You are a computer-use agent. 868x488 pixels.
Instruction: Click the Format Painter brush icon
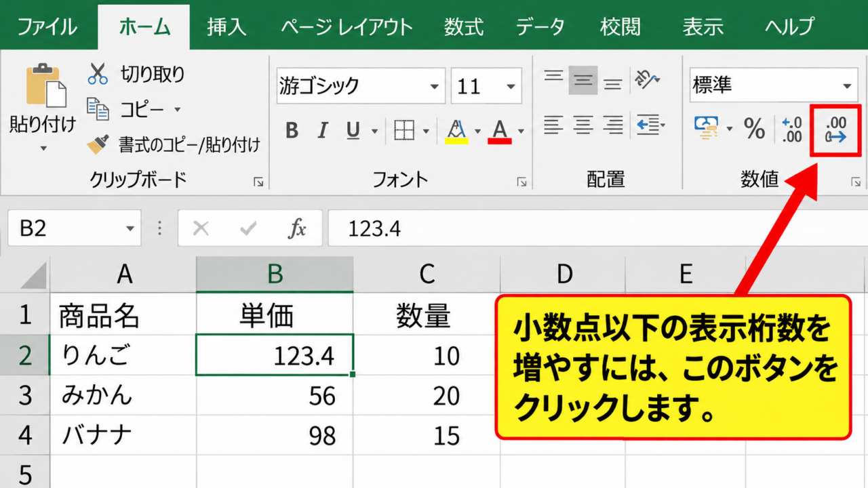98,144
